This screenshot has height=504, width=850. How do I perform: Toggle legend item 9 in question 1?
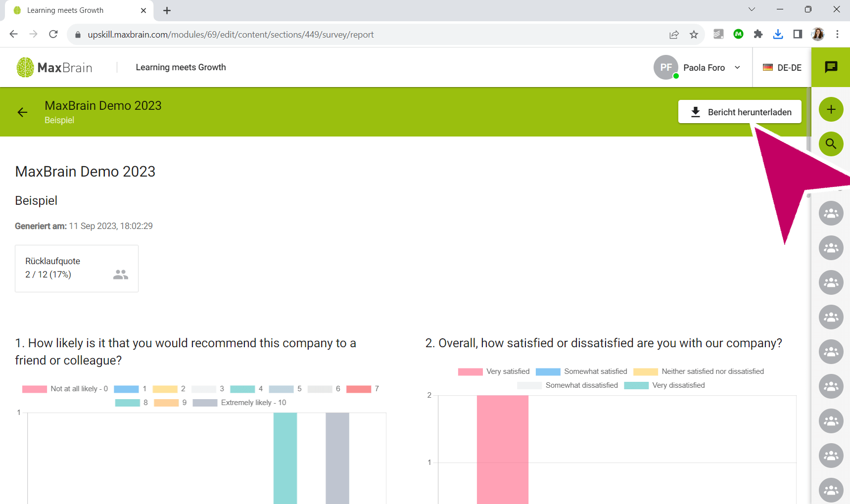[170, 403]
